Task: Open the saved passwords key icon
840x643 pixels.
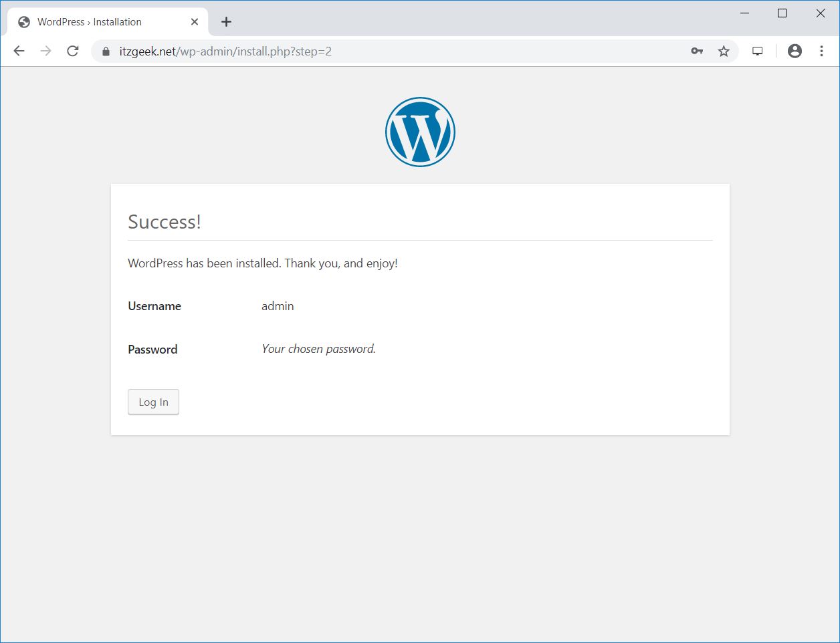Action: (x=697, y=51)
